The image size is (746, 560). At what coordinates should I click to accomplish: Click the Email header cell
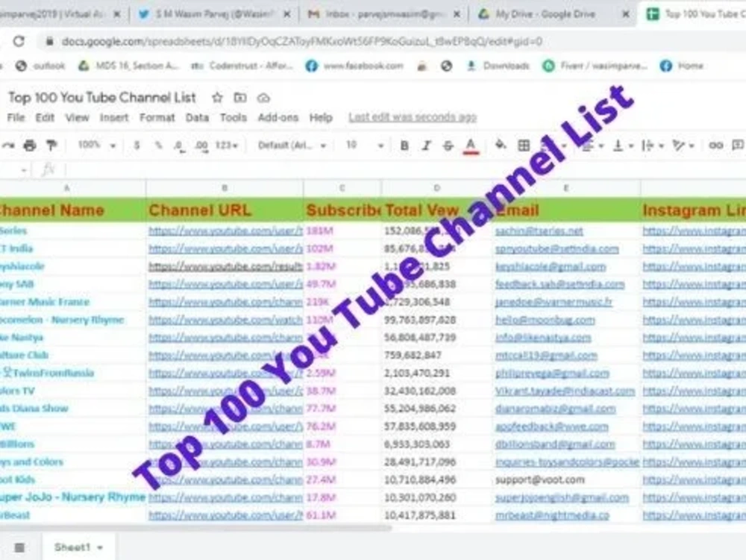[x=566, y=210]
